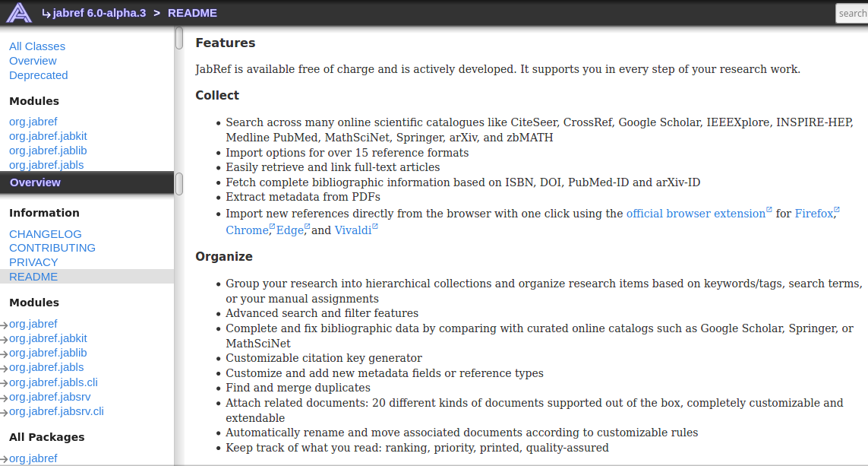This screenshot has width=868, height=466.
Task: Select the highlighted Overview tab in the sidebar
Action: [35, 182]
